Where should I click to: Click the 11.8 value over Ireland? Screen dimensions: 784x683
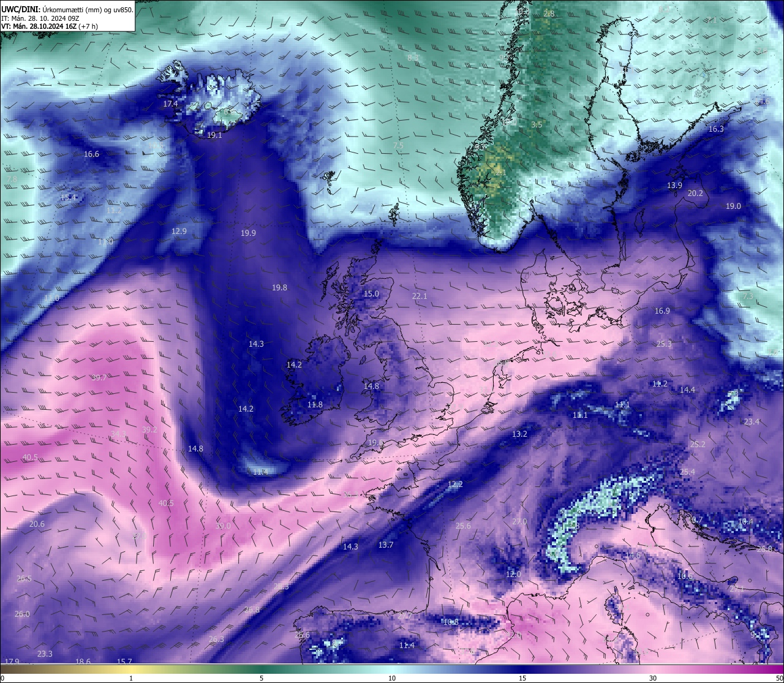tap(315, 405)
